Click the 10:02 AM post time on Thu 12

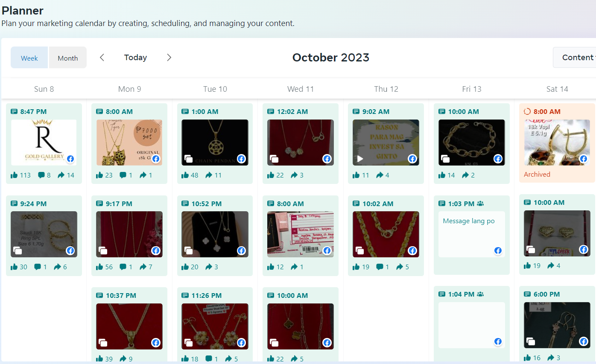[x=378, y=204]
